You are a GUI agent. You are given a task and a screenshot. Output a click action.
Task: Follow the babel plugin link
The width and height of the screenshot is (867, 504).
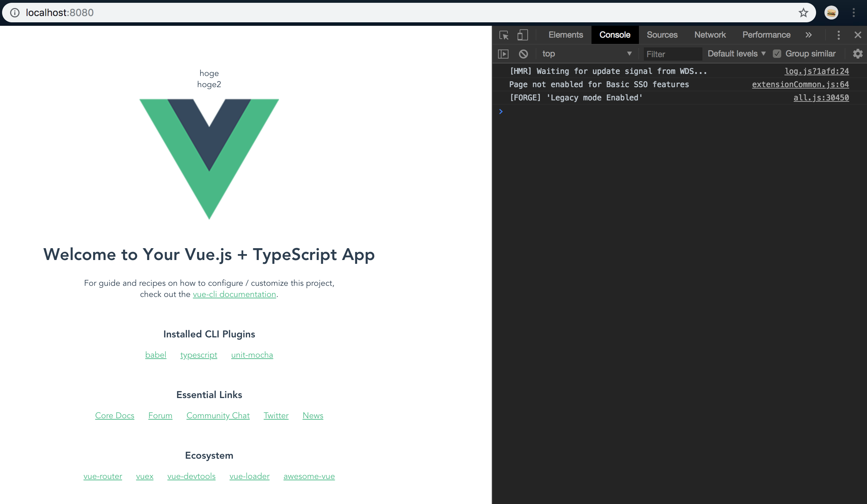tap(156, 355)
